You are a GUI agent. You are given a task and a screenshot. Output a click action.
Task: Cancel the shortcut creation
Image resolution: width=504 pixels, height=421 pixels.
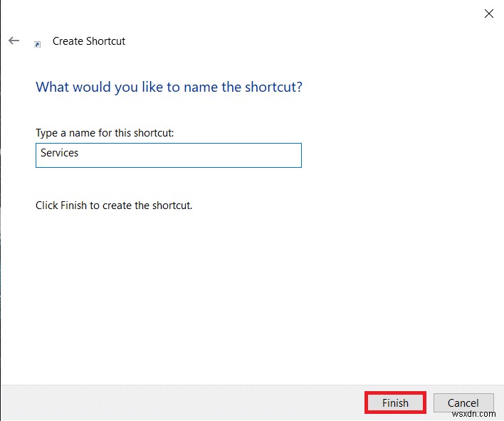463,403
